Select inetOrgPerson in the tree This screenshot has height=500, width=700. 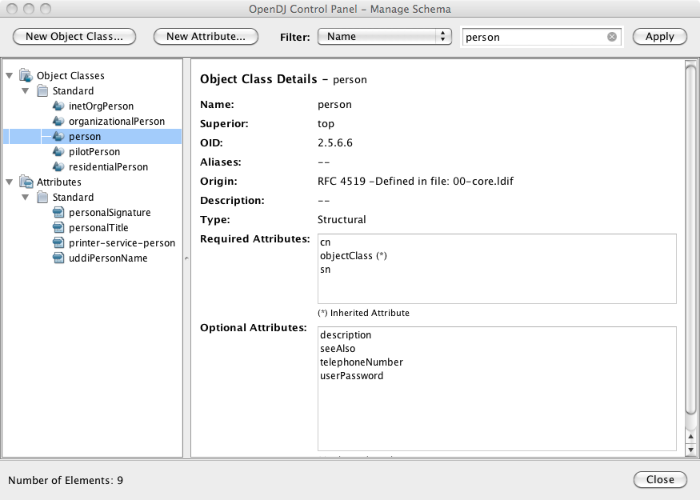[x=101, y=106]
